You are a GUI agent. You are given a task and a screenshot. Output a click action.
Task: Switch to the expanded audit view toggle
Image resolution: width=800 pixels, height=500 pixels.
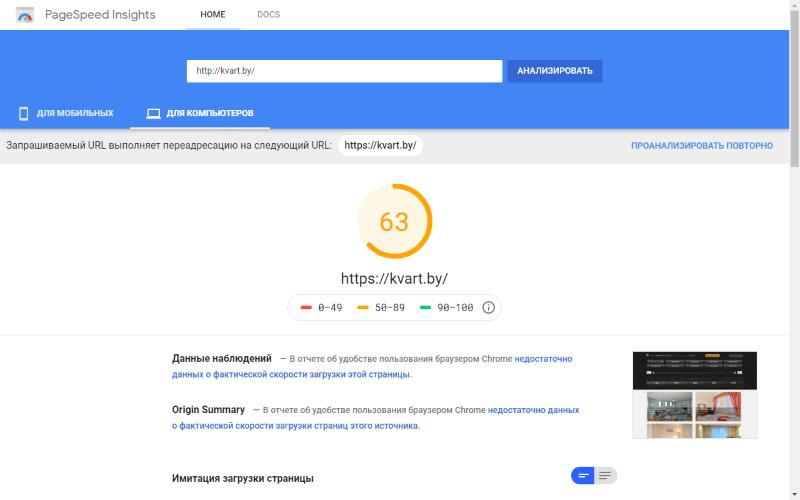605,476
